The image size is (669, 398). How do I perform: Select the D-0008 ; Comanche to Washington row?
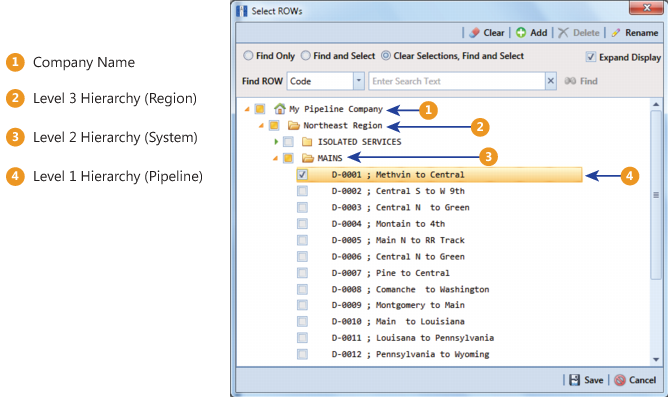[x=410, y=289]
